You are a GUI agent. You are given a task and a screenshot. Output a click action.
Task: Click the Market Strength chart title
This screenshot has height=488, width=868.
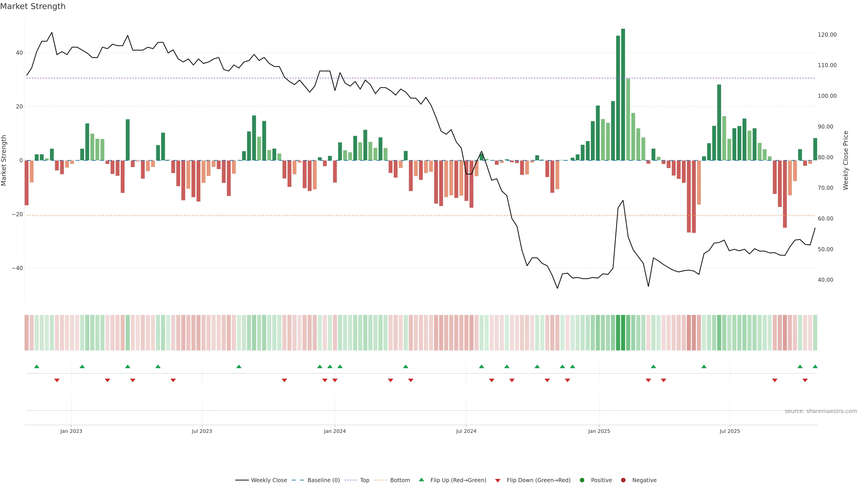tap(33, 6)
